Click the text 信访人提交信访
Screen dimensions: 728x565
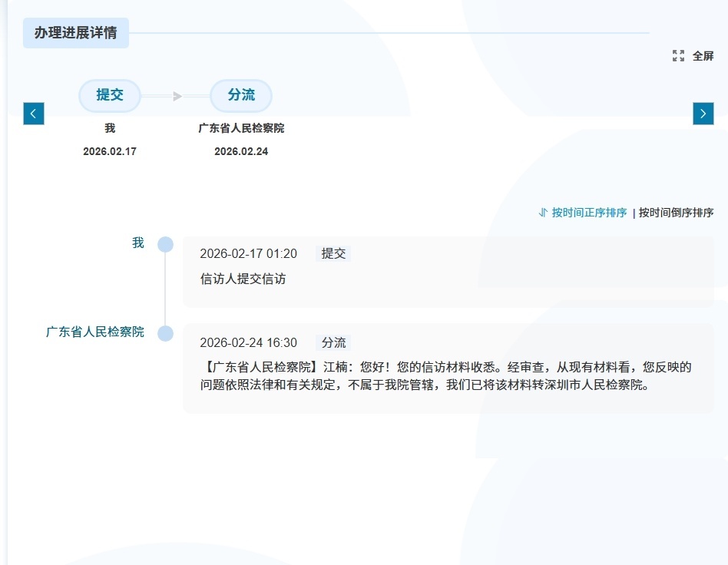click(243, 279)
